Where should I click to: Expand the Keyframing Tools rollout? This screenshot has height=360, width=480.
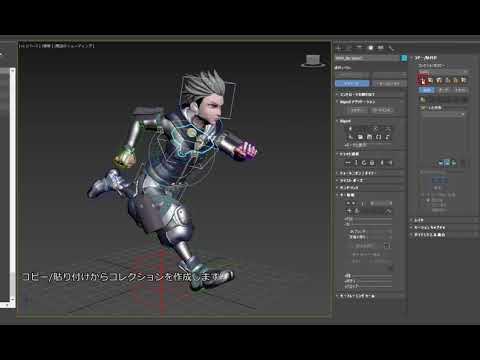pyautogui.click(x=369, y=296)
